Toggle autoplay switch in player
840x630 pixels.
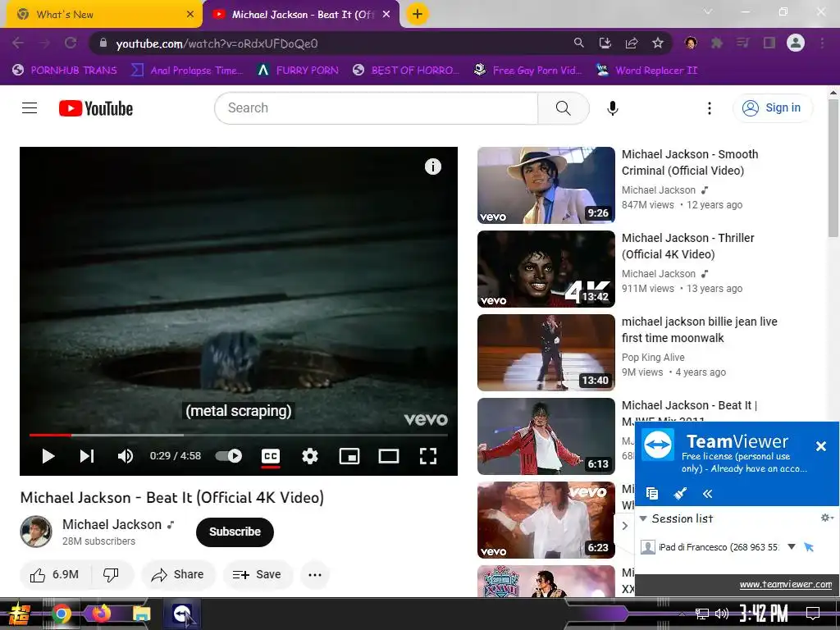pos(229,456)
